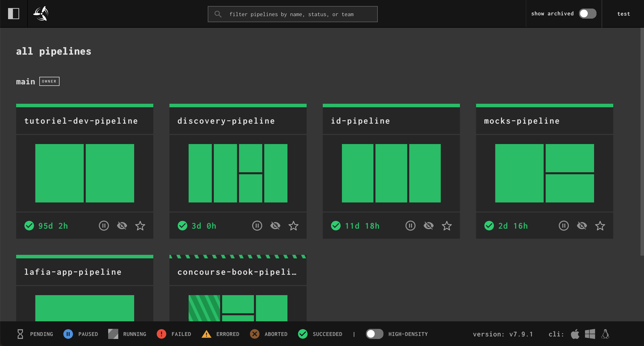Open the mocks-pipeline jobs preview thumbnail

[544, 173]
